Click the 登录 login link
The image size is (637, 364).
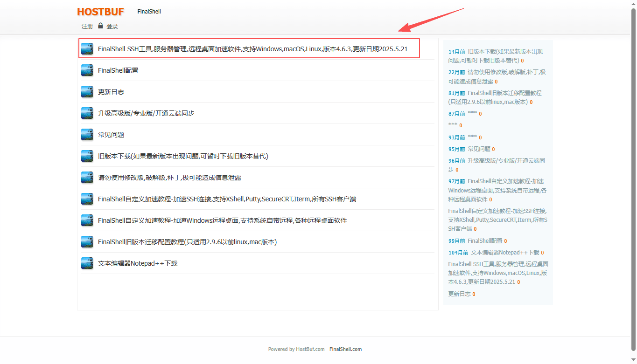point(112,27)
